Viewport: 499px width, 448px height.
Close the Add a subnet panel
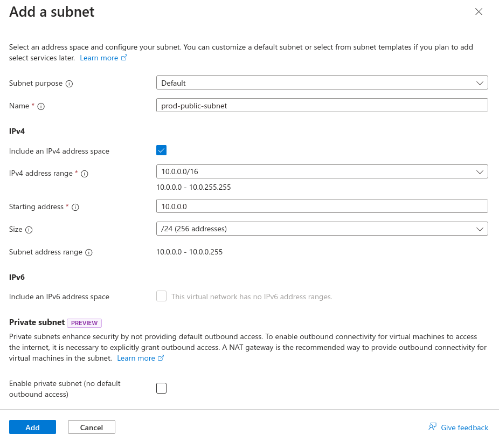479,12
